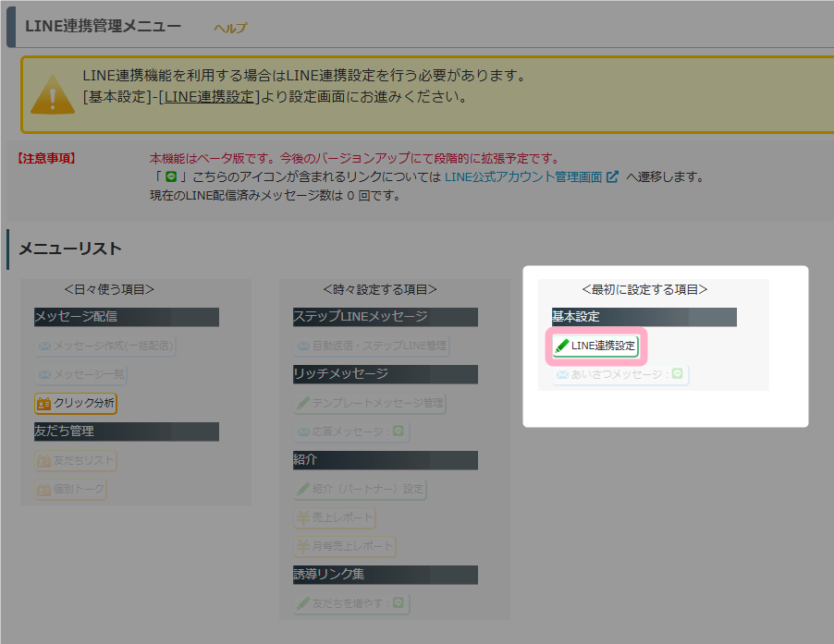Click pencil icon on 紹介（パートナー）設定

[303, 490]
